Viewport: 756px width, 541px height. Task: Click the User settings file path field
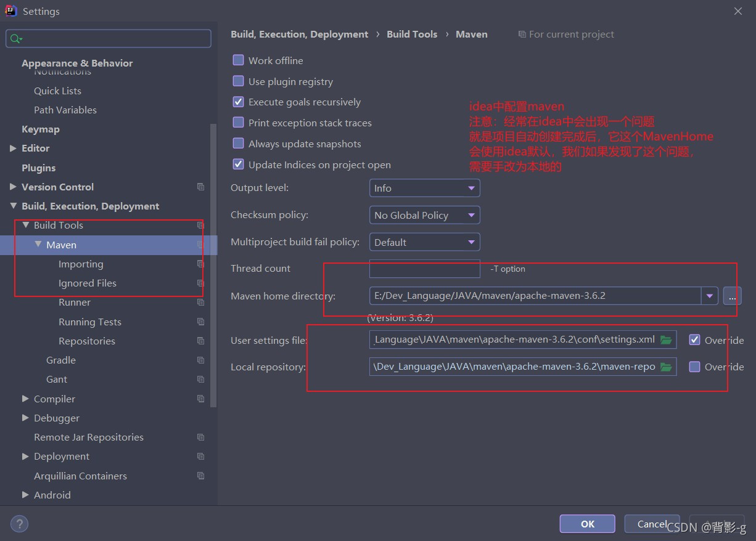tap(523, 340)
